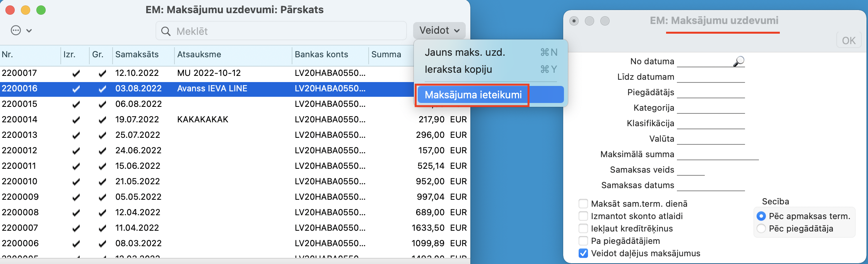Image resolution: width=868 pixels, height=264 pixels.
Task: Click the Ieraksta kopiju menu item
Action: click(x=458, y=69)
